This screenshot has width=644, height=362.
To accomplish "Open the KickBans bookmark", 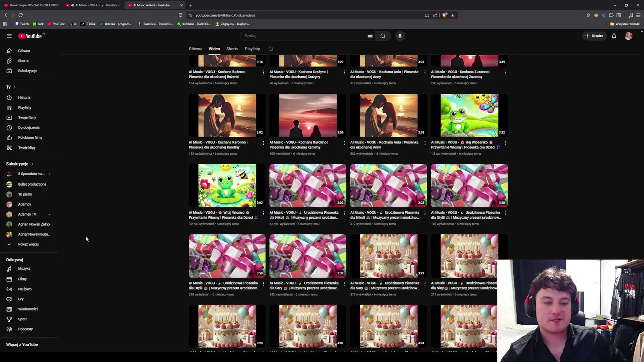I will pyautogui.click(x=194, y=24).
